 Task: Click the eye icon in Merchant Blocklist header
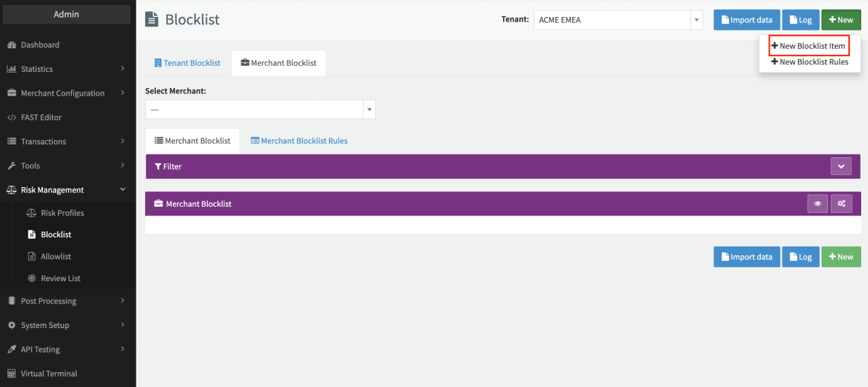pyautogui.click(x=817, y=203)
